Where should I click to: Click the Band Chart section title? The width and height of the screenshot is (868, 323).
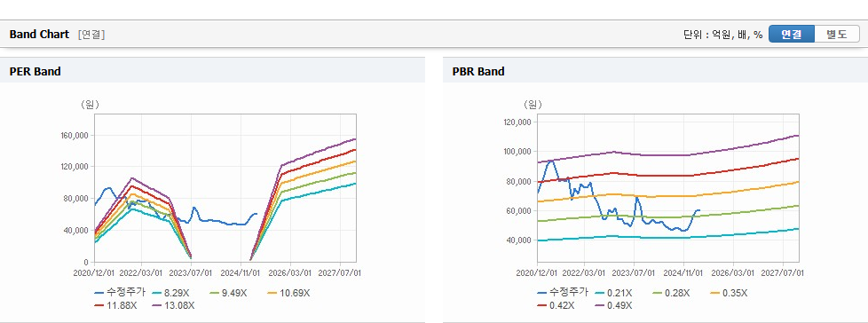(39, 35)
